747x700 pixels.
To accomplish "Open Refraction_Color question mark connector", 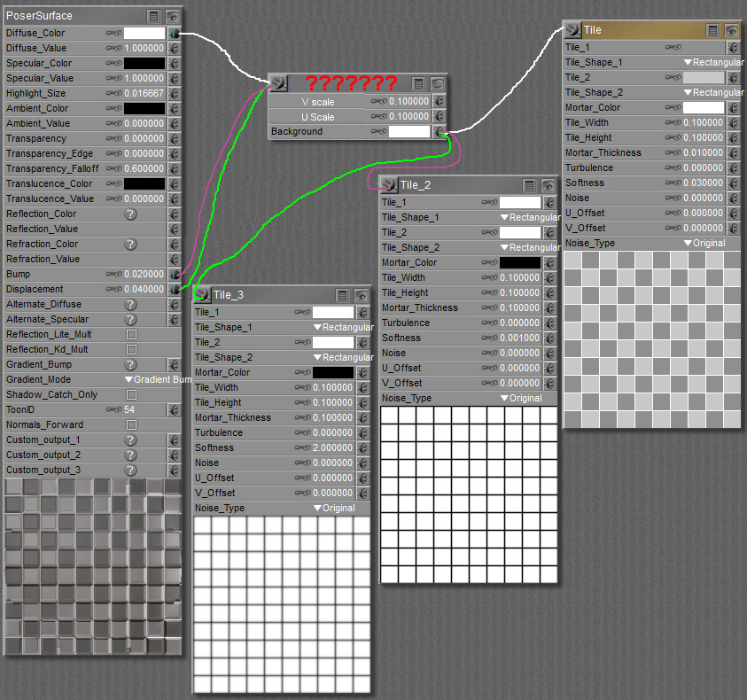I will [130, 244].
